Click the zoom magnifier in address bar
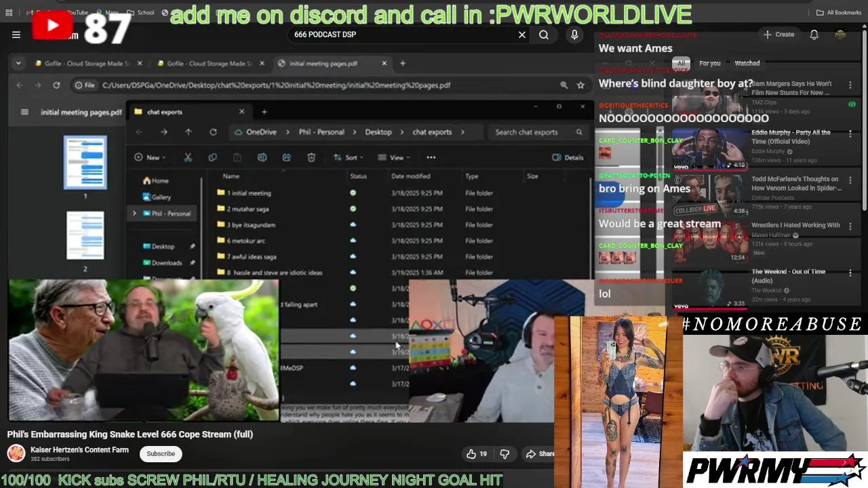This screenshot has height=488, width=868. tap(564, 85)
